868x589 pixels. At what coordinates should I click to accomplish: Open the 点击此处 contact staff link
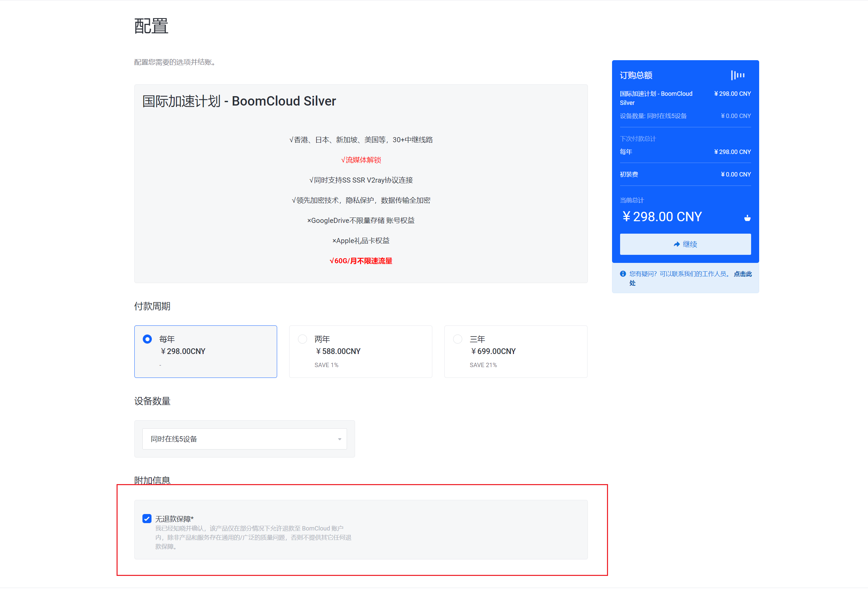742,274
